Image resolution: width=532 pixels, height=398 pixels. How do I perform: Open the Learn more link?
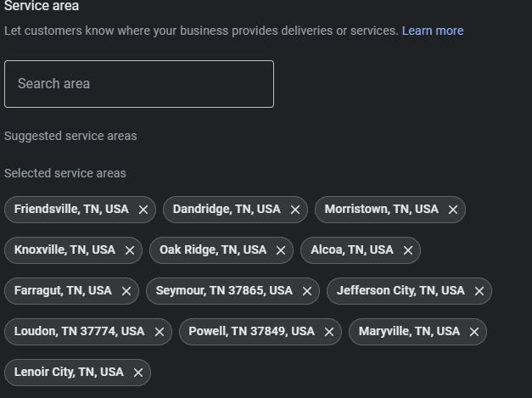coord(433,31)
